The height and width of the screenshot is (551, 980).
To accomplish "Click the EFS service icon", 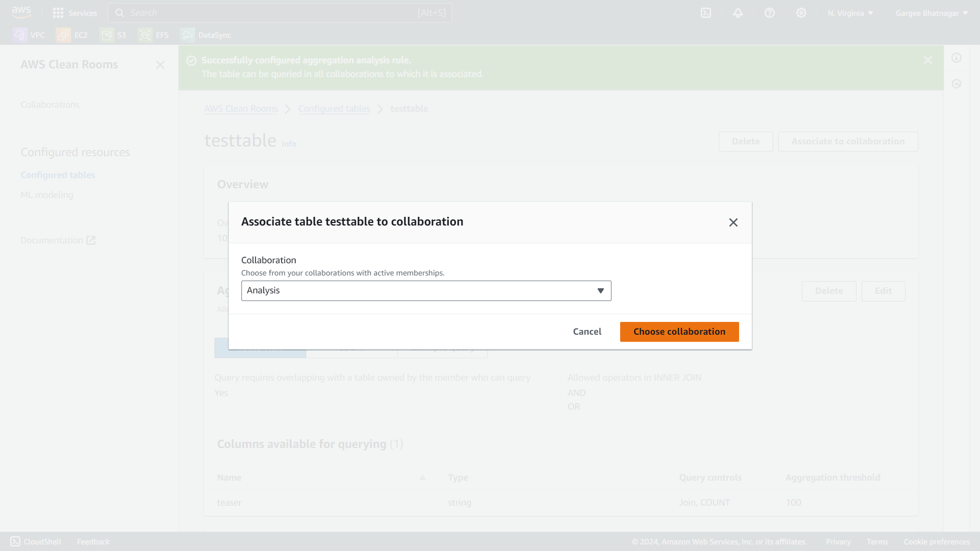I will (145, 35).
